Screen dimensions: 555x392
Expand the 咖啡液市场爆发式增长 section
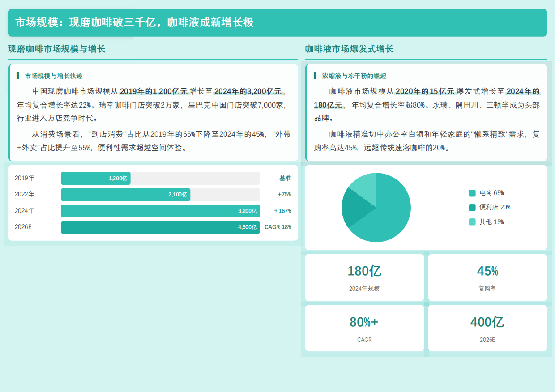pyautogui.click(x=350, y=49)
